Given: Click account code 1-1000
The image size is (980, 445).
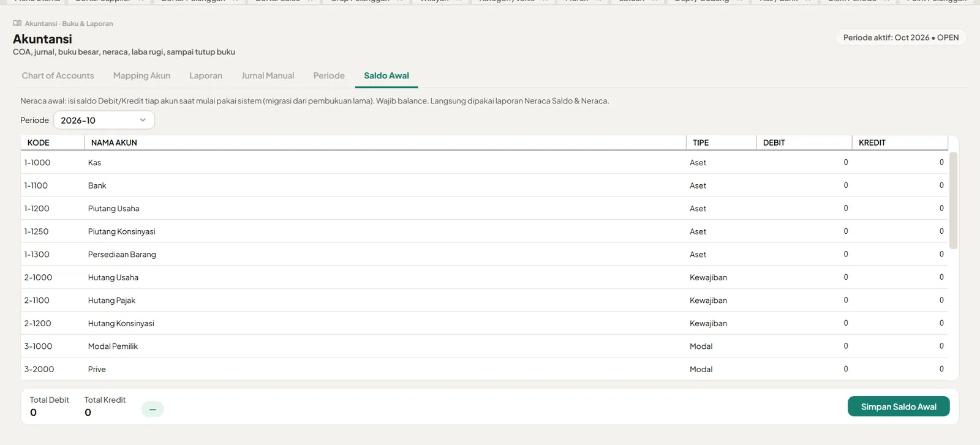Looking at the screenshot, I should click(x=37, y=162).
